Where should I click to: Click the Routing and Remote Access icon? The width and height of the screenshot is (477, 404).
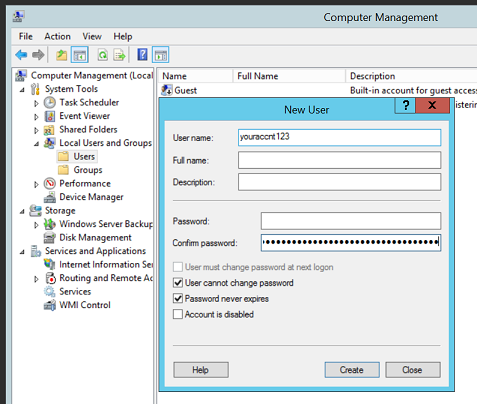coord(50,278)
